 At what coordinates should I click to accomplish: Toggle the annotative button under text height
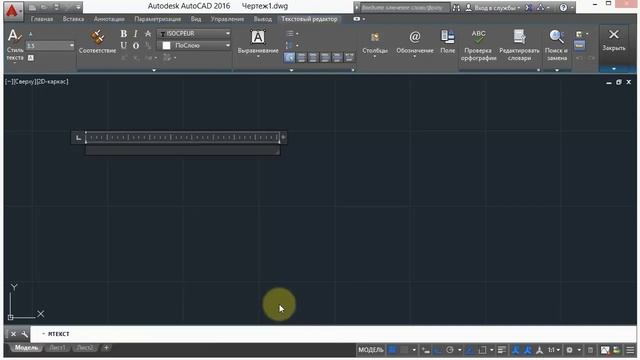[31, 58]
